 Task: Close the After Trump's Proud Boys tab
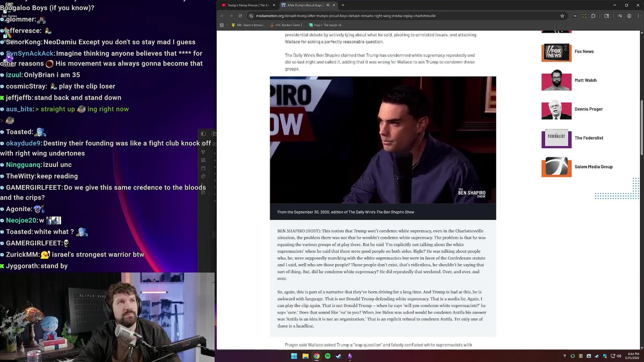click(334, 5)
